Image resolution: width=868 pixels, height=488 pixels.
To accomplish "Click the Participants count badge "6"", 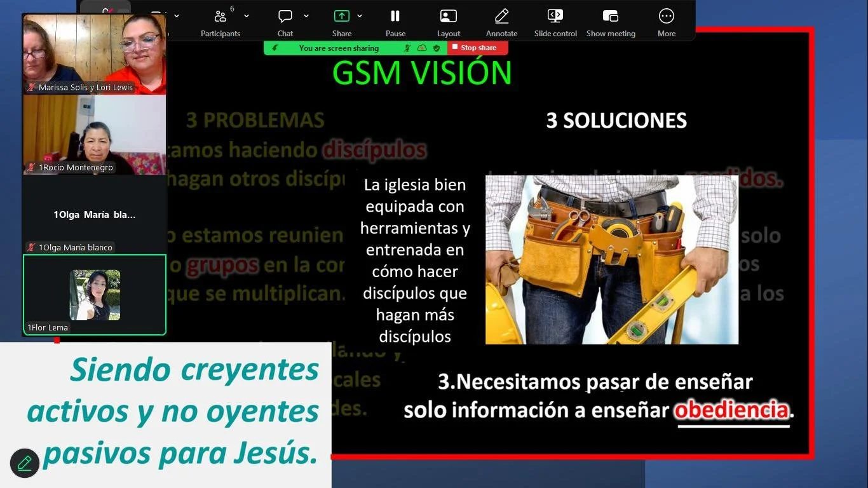I will click(x=232, y=9).
